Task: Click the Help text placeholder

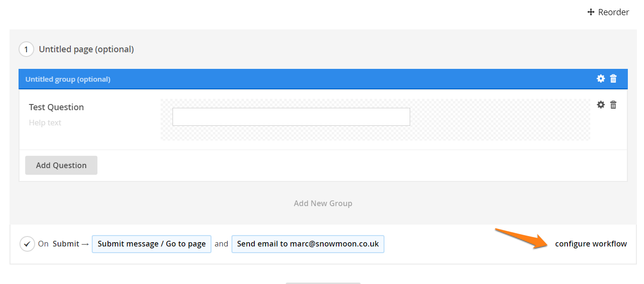Action: pyautogui.click(x=45, y=123)
